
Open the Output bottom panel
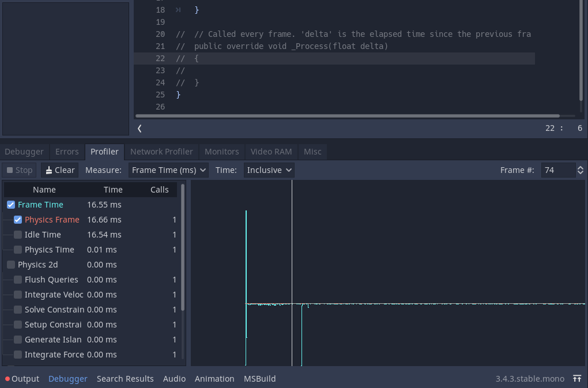25,379
